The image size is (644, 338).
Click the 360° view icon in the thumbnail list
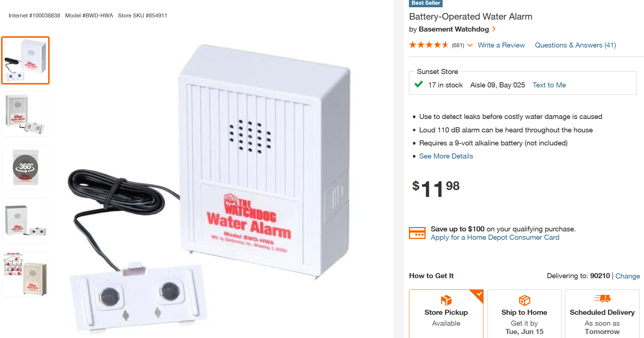25,167
